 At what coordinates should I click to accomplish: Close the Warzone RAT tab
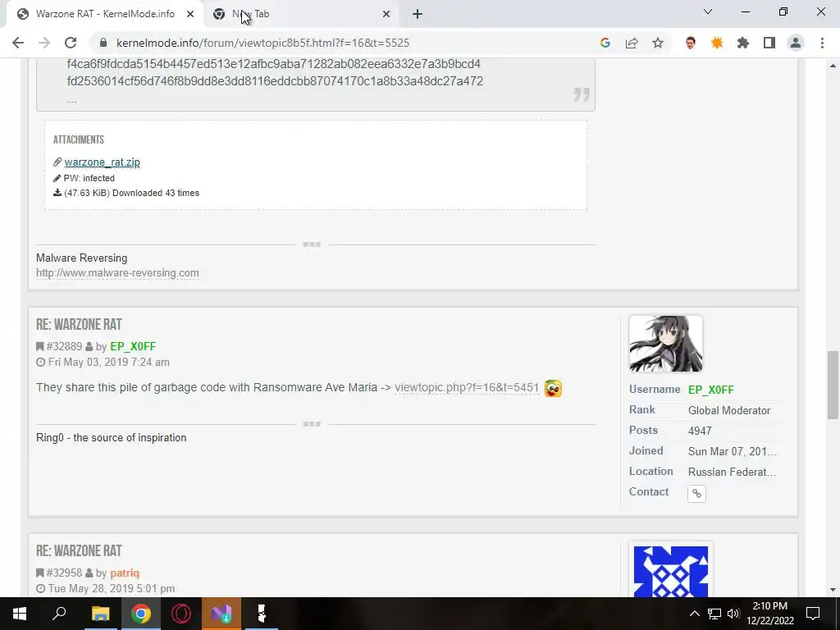point(190,15)
